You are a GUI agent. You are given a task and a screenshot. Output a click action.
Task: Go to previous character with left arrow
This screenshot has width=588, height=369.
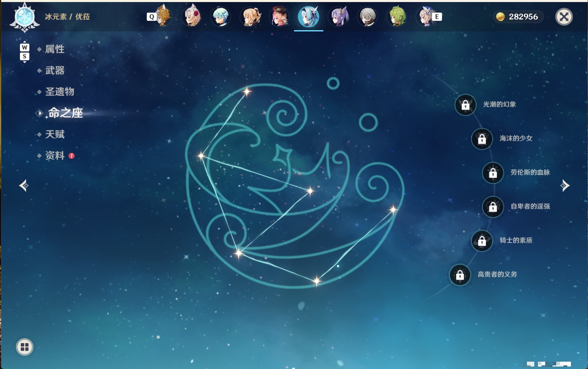pos(24,186)
